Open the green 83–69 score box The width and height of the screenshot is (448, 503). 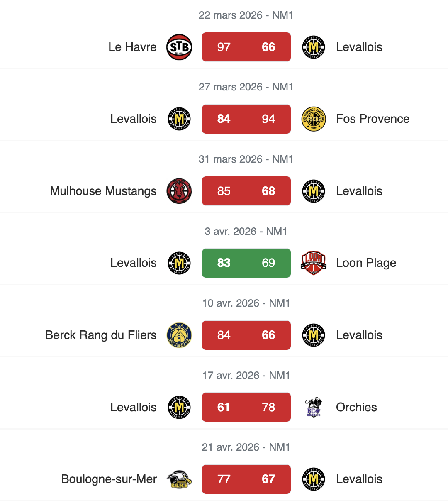[246, 263]
